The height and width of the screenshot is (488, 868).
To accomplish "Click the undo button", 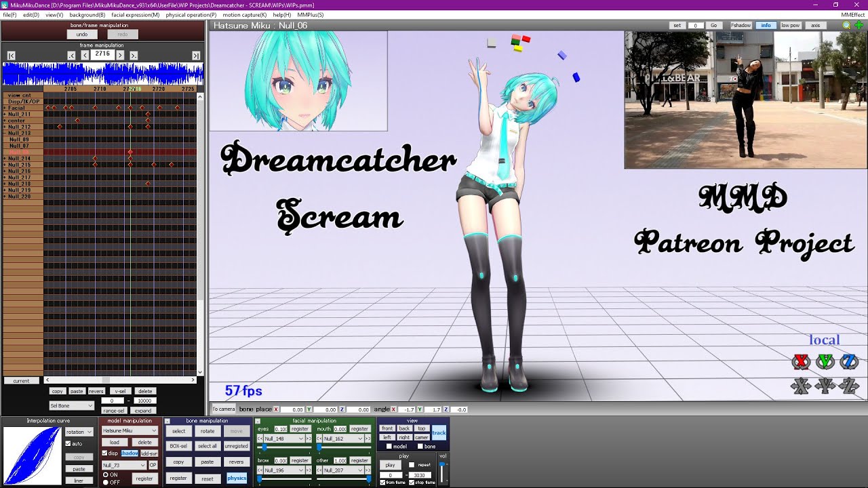I will coord(82,34).
